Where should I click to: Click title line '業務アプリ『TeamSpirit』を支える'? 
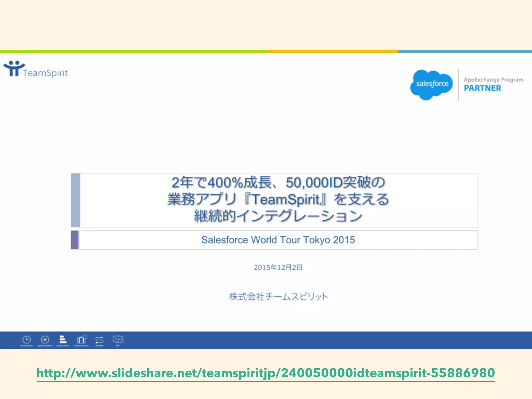[x=278, y=199]
